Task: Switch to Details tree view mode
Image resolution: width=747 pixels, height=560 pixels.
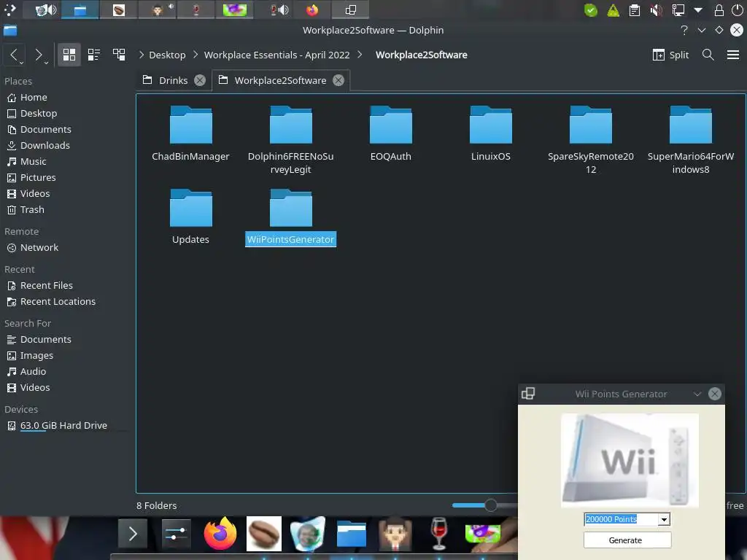Action: pyautogui.click(x=119, y=55)
